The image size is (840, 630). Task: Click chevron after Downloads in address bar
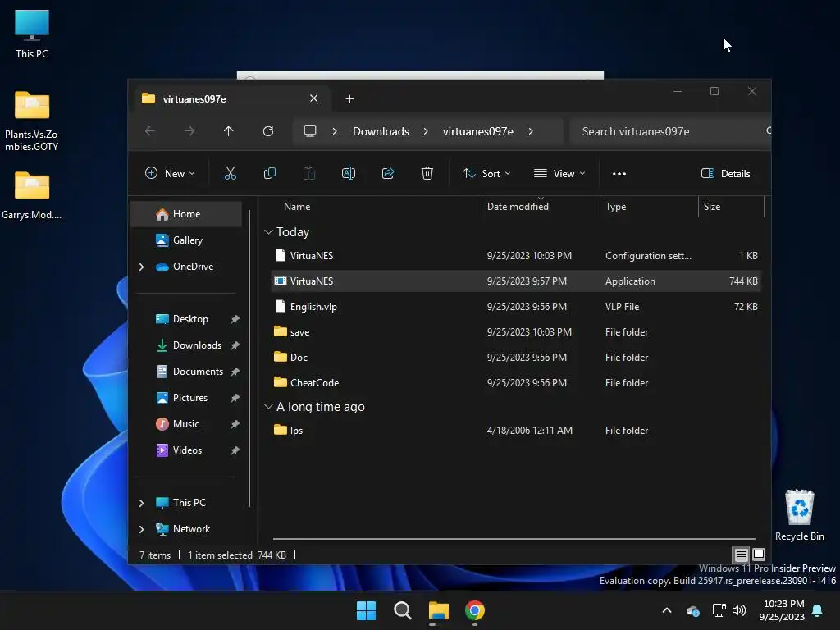click(x=426, y=131)
